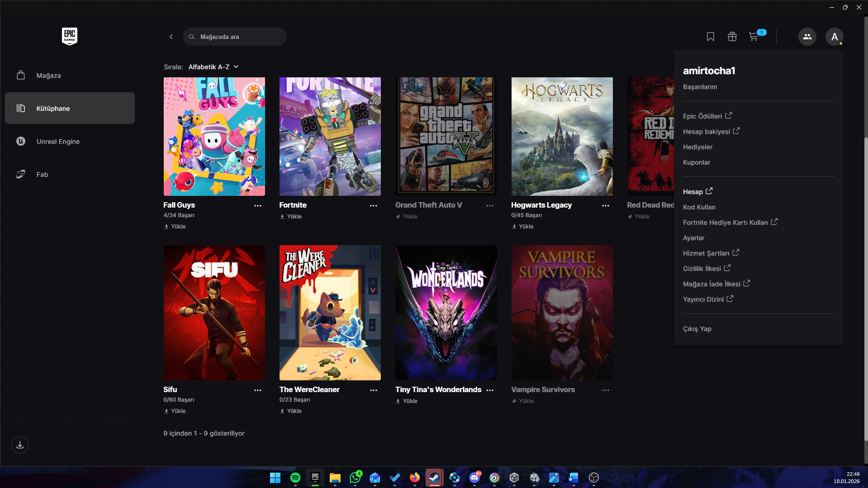Open Tiny Tina's Wonderlands options menu
The width and height of the screenshot is (868, 488).
(x=490, y=390)
